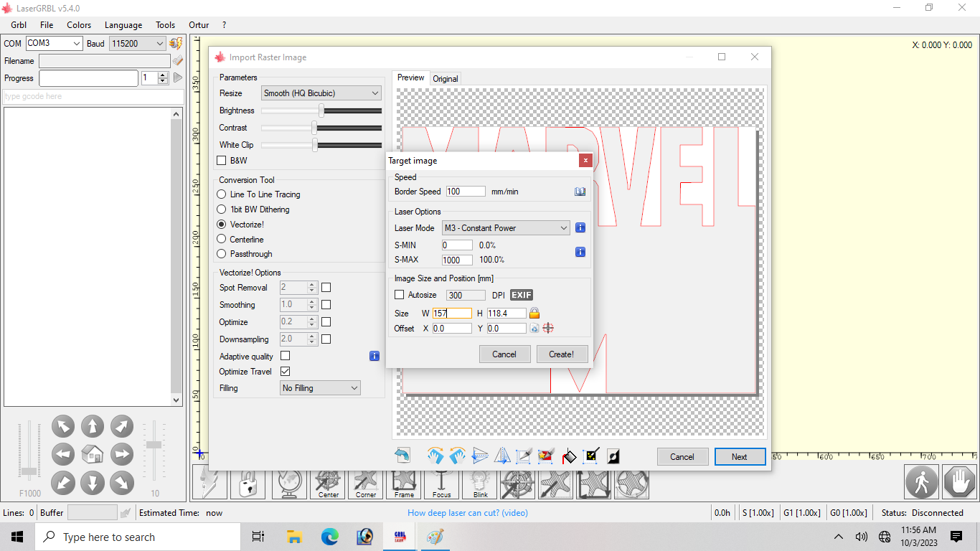
Task: Click the Next button in Import Raster Image
Action: pos(740,456)
